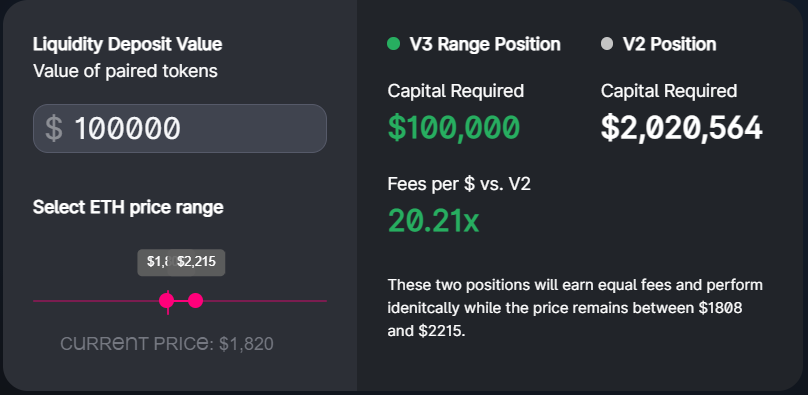Click the 20.21x fees multiplier
The image size is (808, 395).
point(433,221)
